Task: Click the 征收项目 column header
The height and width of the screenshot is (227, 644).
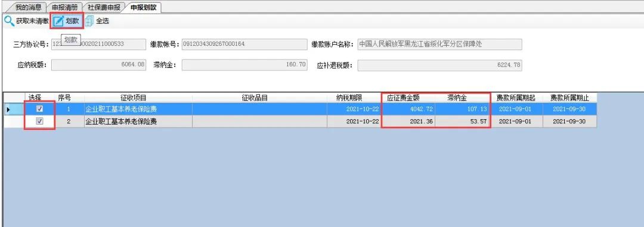Action: (x=134, y=98)
